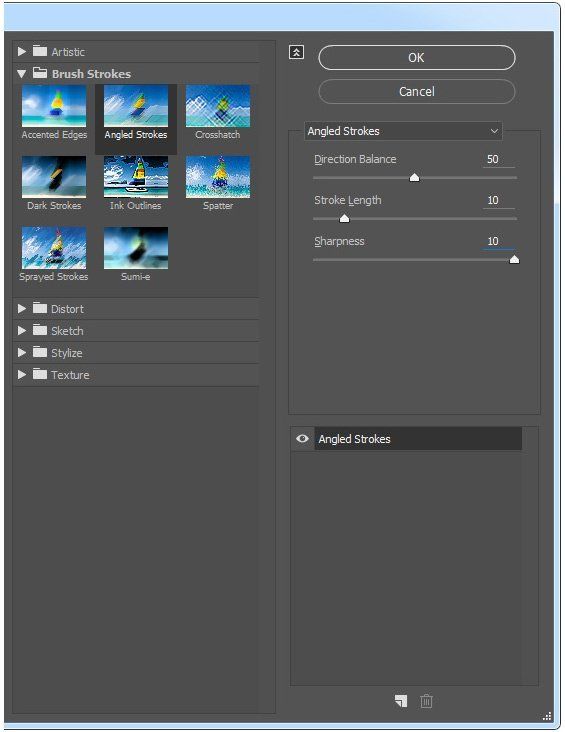Click the Direction Balance label
Image resolution: width=565 pixels, height=732 pixels.
(355, 159)
